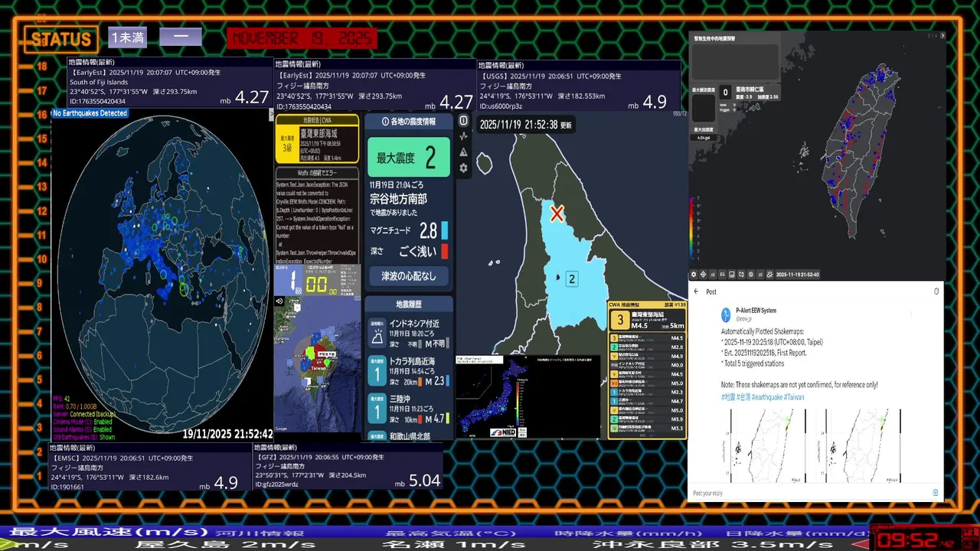Image resolution: width=980 pixels, height=551 pixels.
Task: Click the Cinema Mode Enabled status line
Action: (82, 422)
